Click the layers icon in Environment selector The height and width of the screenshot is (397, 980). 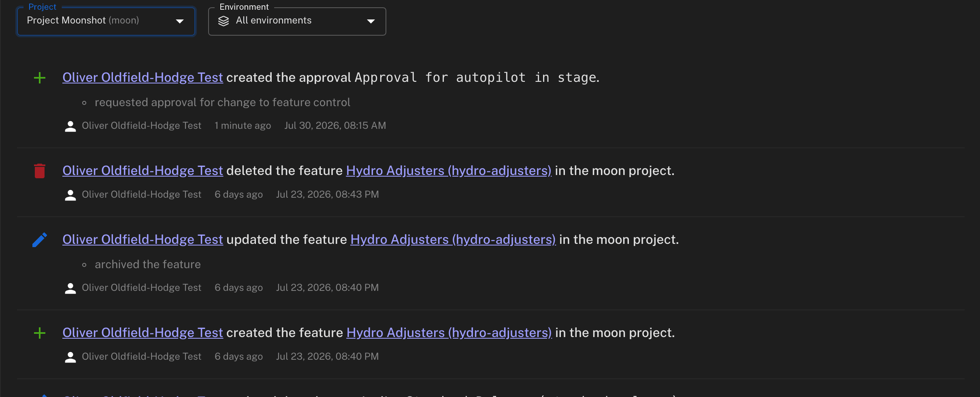click(224, 21)
